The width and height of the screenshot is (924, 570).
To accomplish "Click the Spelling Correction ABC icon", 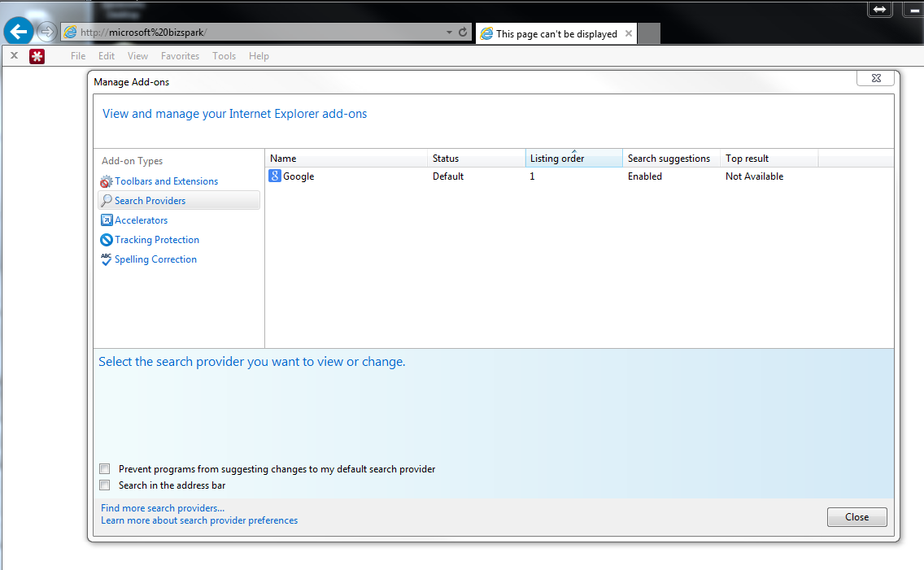I will pos(106,259).
